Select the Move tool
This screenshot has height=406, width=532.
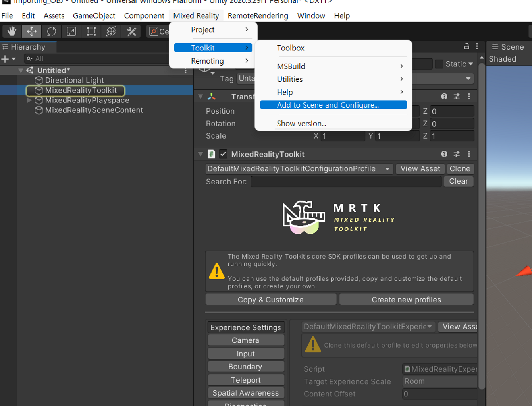click(31, 31)
